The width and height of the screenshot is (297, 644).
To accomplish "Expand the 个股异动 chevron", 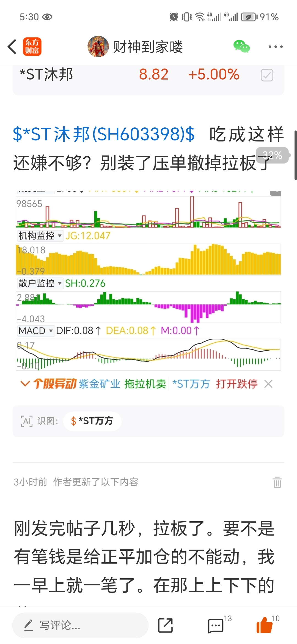I will tap(25, 384).
